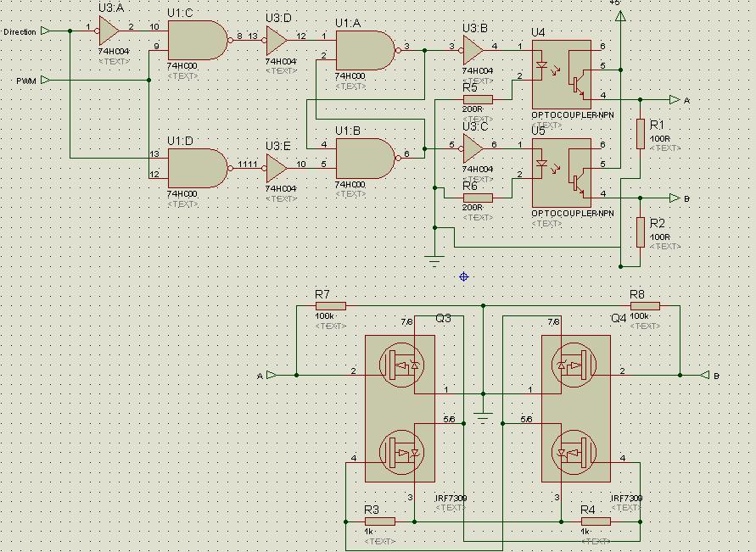Viewport: 756px width, 552px height.
Task: Click the Q3 IRF7309 MOSFET package
Action: tap(400, 409)
